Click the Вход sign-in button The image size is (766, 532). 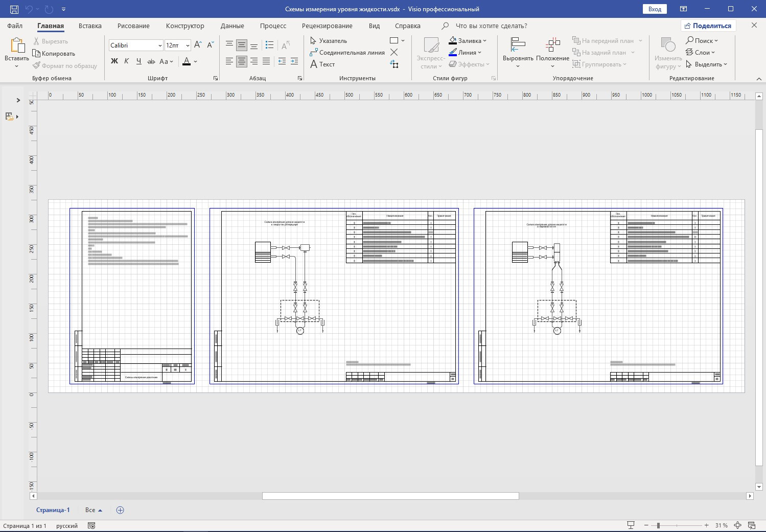pos(655,9)
